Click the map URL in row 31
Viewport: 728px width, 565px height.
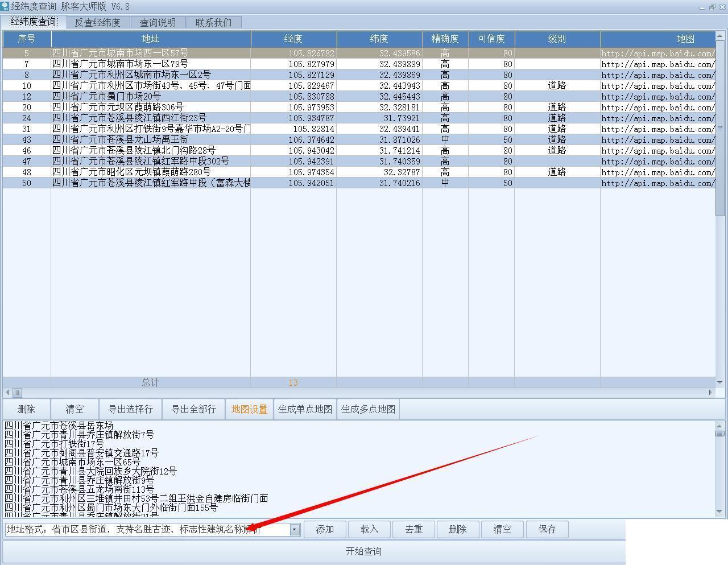(x=658, y=129)
